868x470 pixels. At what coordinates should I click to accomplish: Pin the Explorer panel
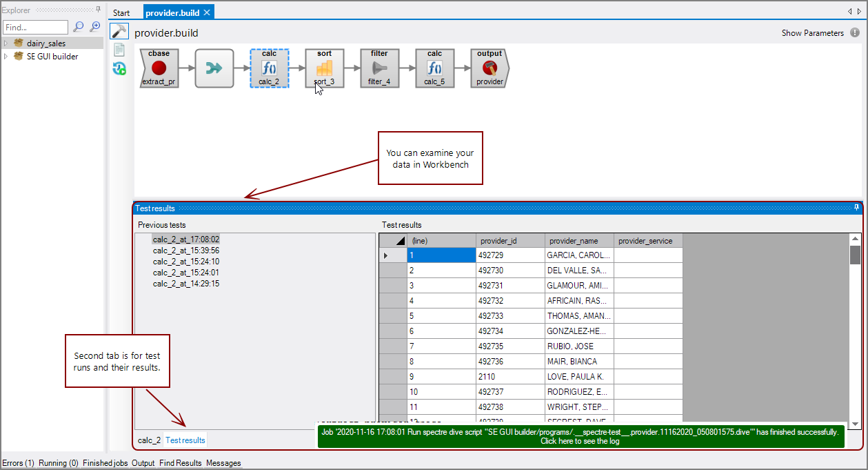click(x=99, y=10)
